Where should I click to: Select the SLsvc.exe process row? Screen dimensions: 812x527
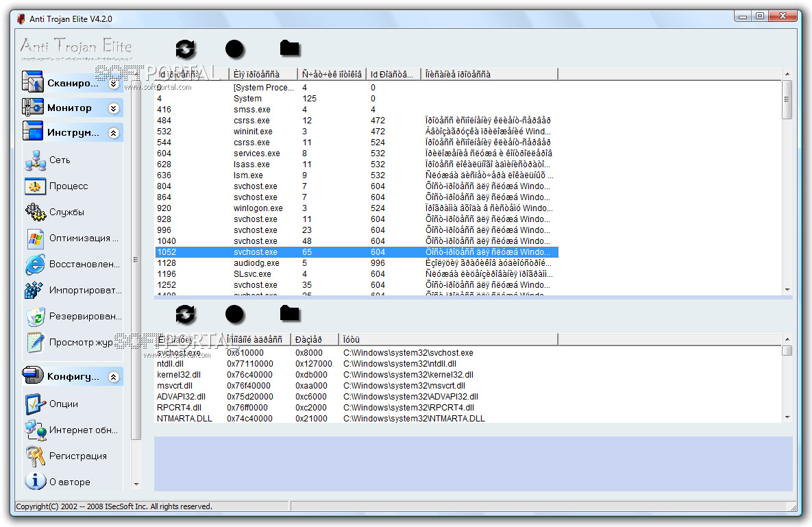coord(357,274)
